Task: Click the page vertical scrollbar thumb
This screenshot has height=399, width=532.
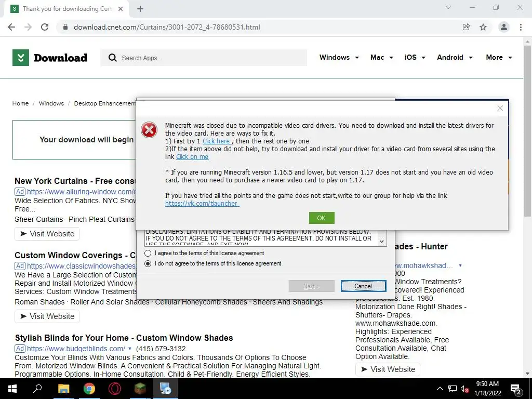Action: 527,131
